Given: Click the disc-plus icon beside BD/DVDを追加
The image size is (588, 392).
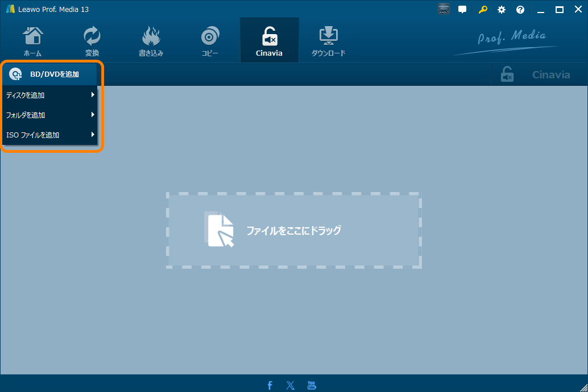Looking at the screenshot, I should [x=15, y=74].
